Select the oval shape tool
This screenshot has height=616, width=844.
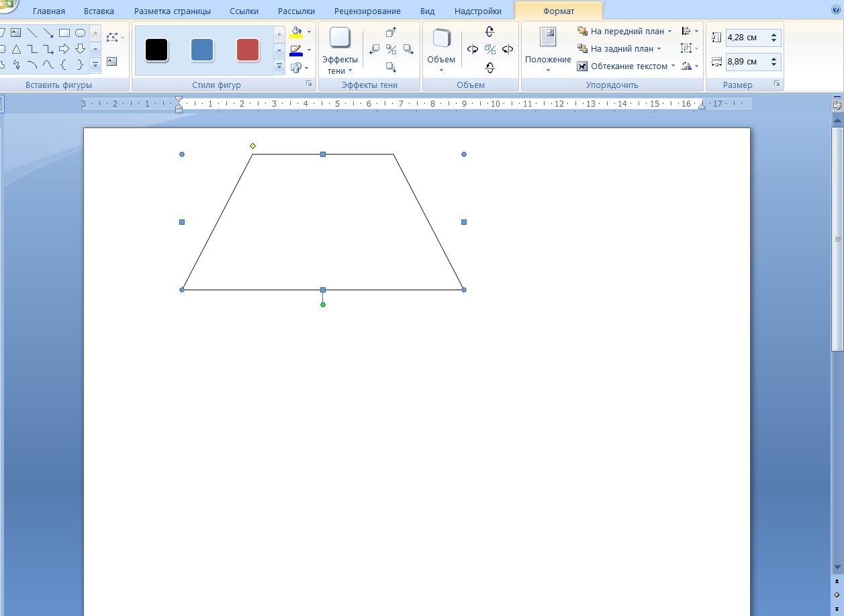80,33
